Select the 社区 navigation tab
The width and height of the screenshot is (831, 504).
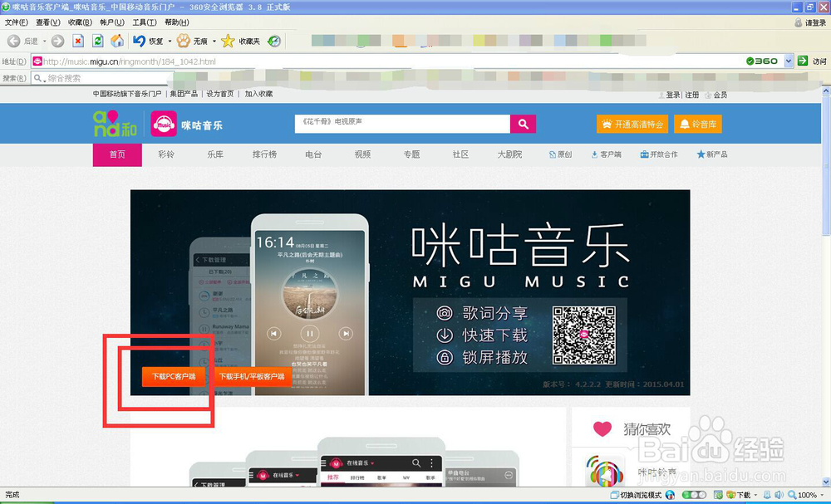coord(460,154)
